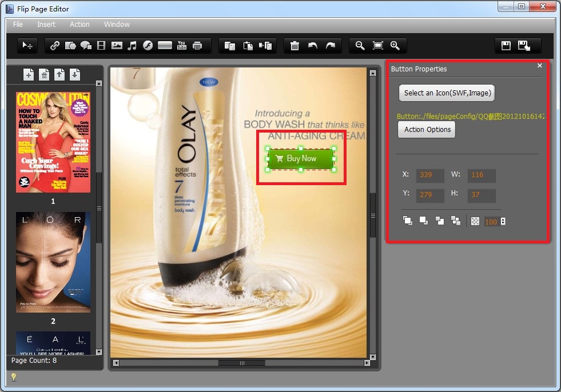Open the Action menu
Image resolution: width=561 pixels, height=392 pixels.
(79, 25)
